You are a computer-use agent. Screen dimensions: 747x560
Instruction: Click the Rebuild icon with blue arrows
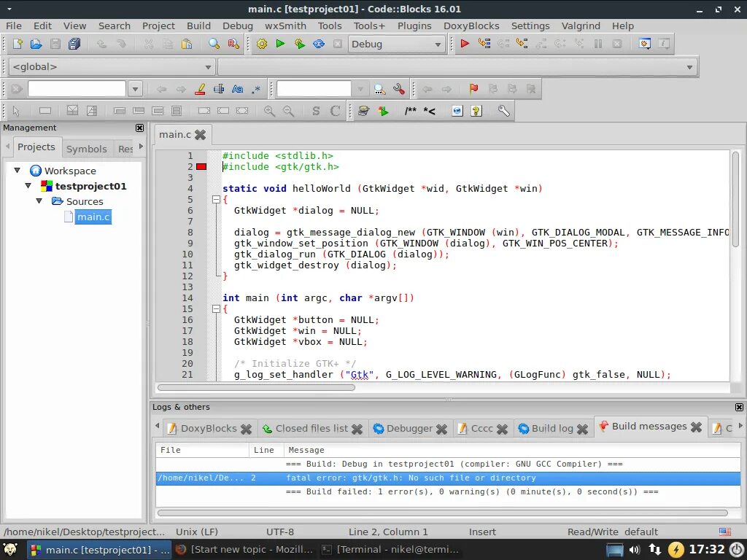coord(319,44)
